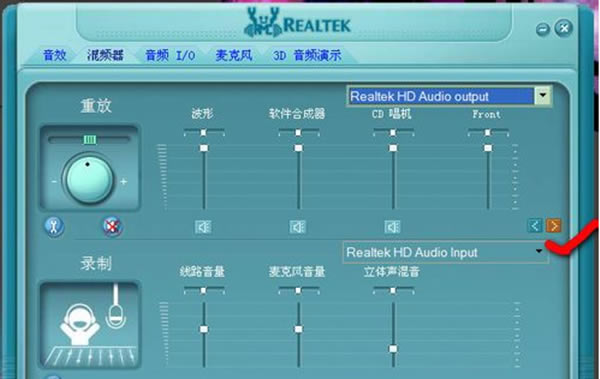Screen dimensions: 600x379
Task: Click the 重放 master volume knob
Action: 89,178
